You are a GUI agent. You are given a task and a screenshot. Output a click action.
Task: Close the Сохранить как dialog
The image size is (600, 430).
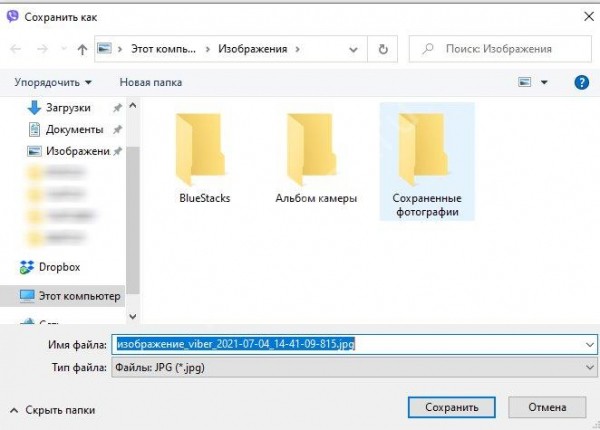(589, 16)
